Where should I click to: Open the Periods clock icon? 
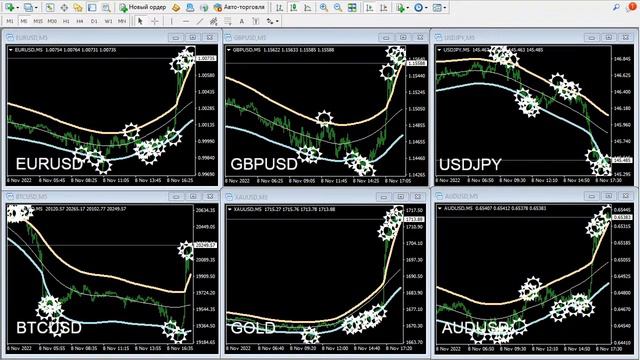coord(418,7)
